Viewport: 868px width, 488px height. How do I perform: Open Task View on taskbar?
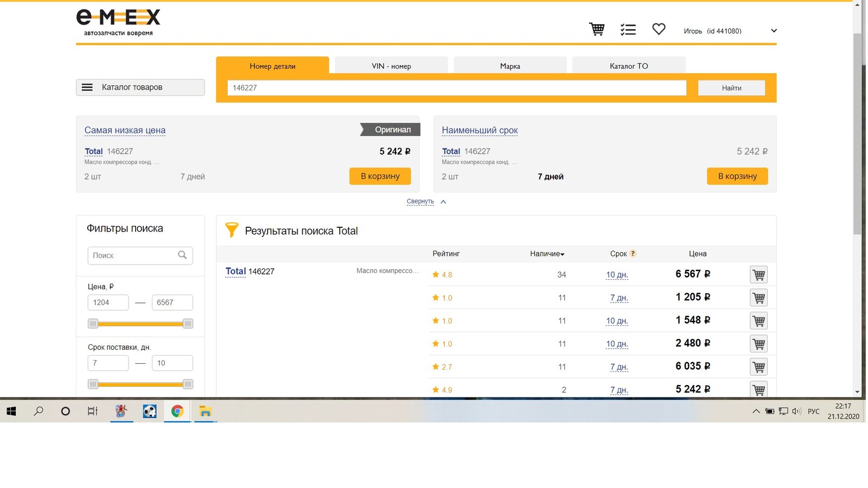coord(93,412)
